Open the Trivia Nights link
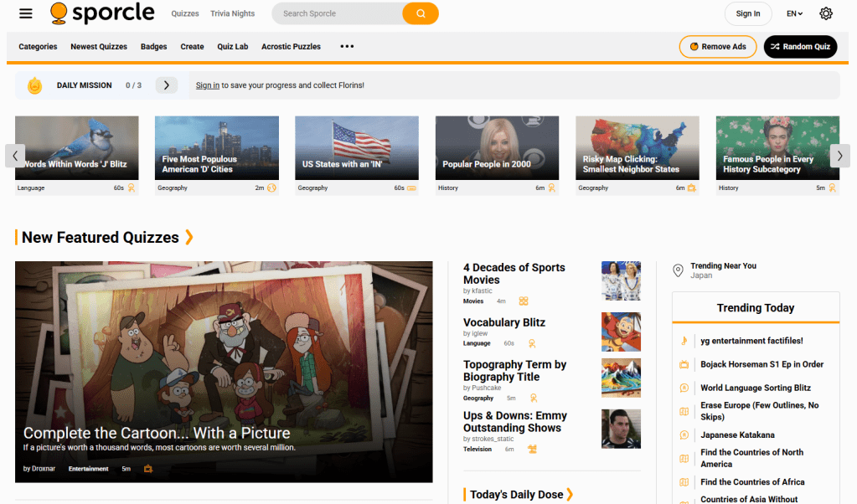The width and height of the screenshot is (857, 504). pos(232,13)
